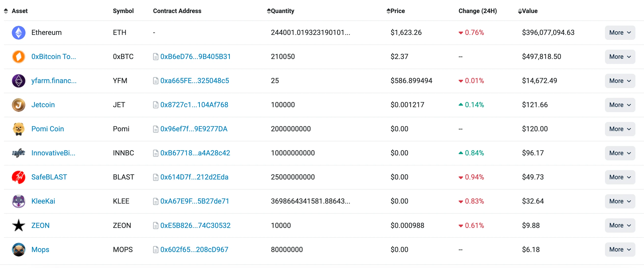Open the More dropdown for yfarm.finance row
644x268 pixels.
(x=620, y=81)
